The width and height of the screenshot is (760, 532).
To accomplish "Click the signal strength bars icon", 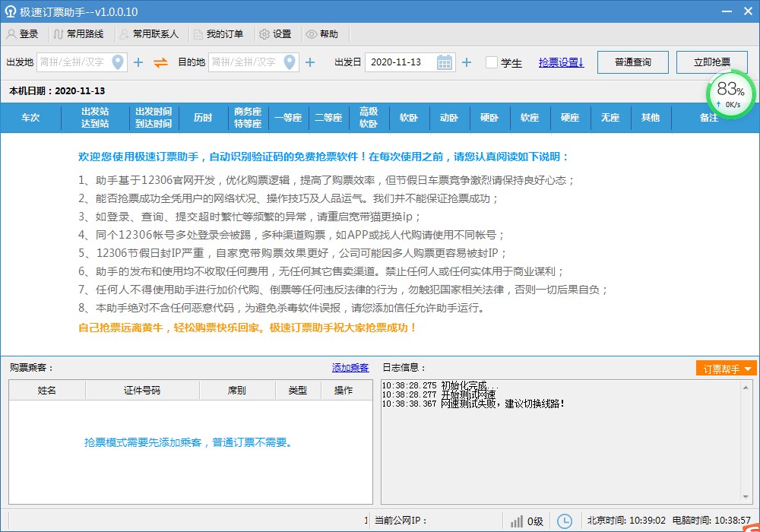I will pyautogui.click(x=517, y=521).
